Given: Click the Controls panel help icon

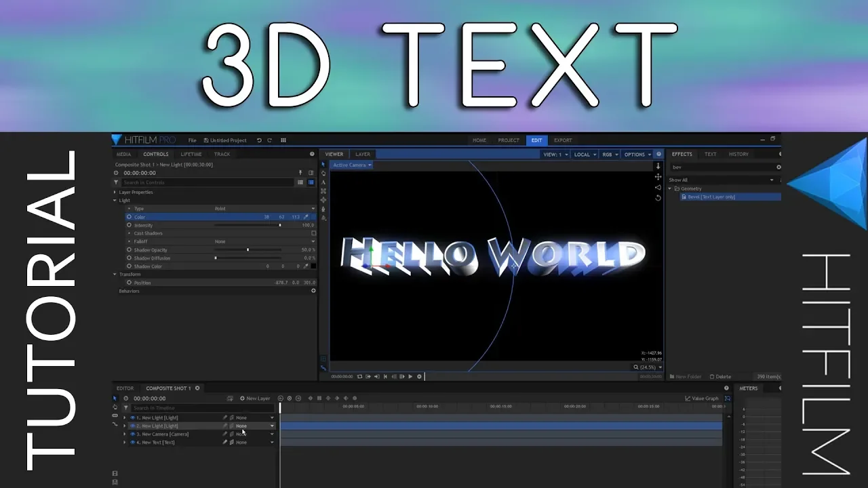Looking at the screenshot, I should (x=312, y=155).
